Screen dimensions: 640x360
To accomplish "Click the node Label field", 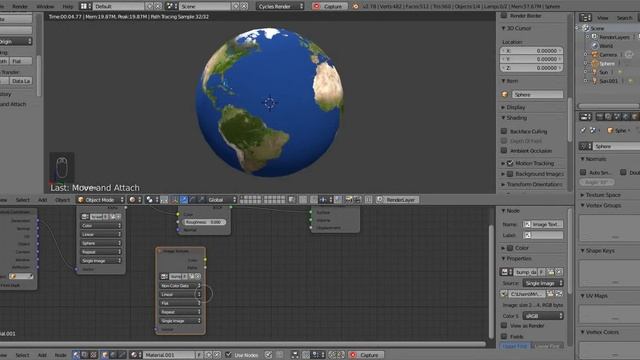I will tap(543, 235).
